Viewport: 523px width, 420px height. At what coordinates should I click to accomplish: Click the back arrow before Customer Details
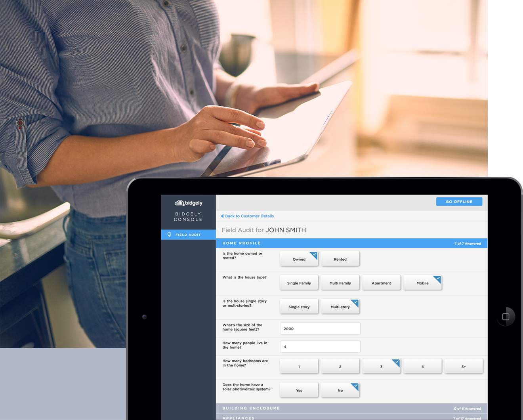point(222,216)
